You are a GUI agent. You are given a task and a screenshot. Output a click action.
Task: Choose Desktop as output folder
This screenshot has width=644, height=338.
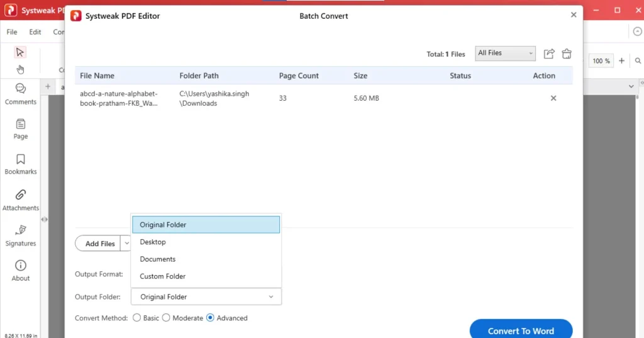(206, 242)
